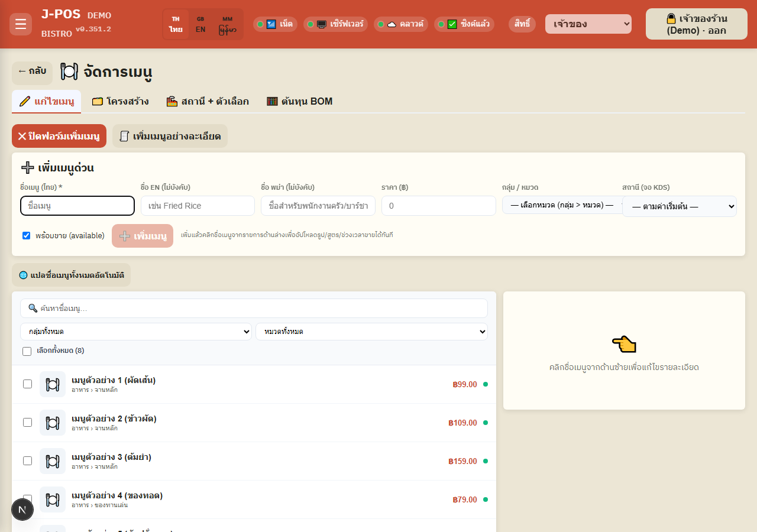This screenshot has height=532, width=757.
Task: Open the สถานี KDS station dropdown
Action: coord(680,206)
